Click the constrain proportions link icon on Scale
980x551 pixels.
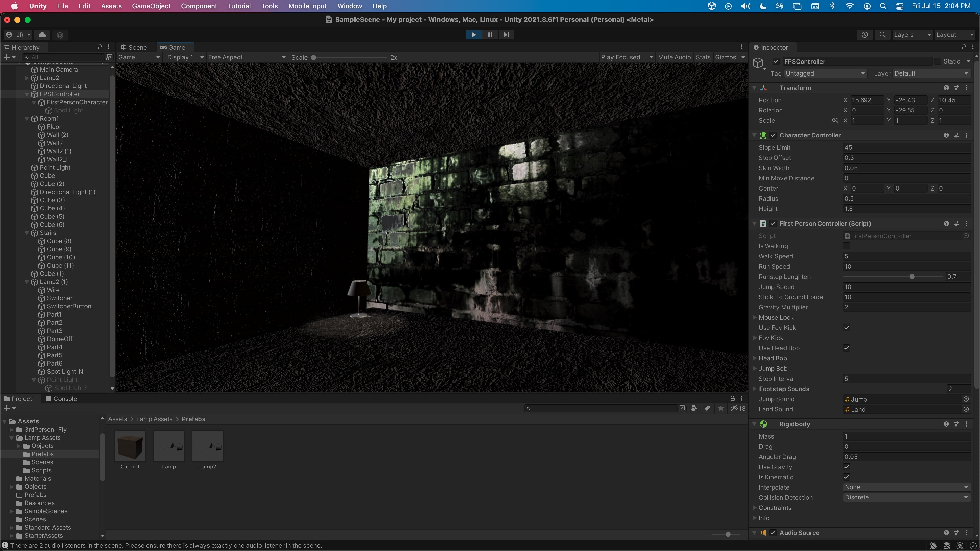[x=836, y=120]
